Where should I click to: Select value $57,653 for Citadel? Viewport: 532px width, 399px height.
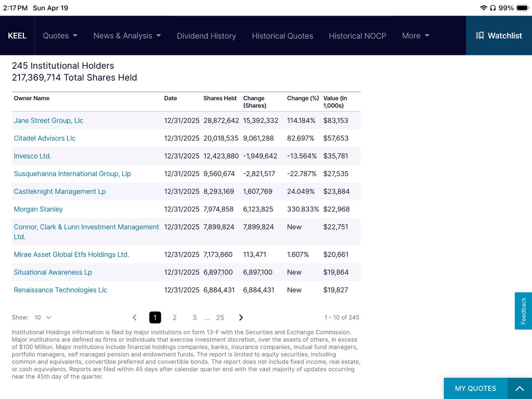point(336,138)
